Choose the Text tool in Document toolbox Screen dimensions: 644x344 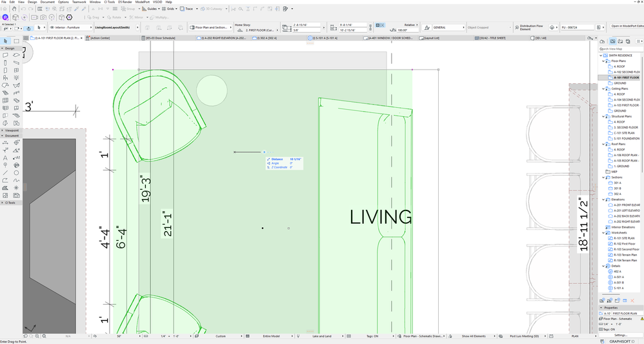point(6,157)
